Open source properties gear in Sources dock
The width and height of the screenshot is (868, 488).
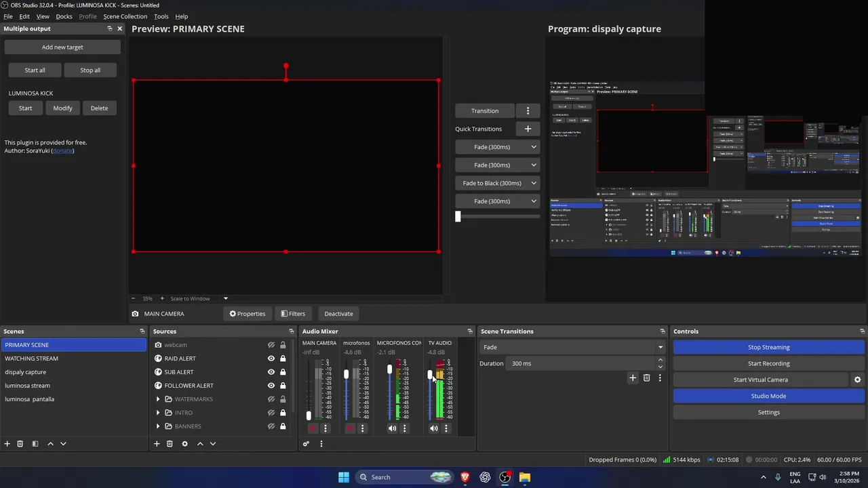[184, 444]
